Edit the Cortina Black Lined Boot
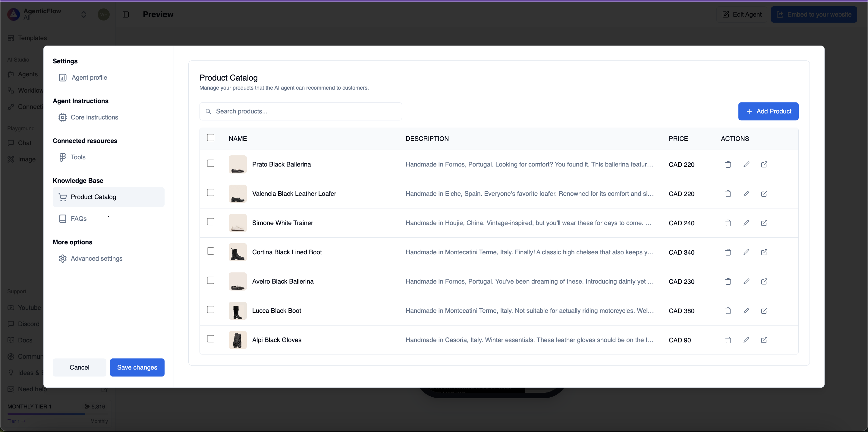The image size is (868, 432). tap(746, 252)
